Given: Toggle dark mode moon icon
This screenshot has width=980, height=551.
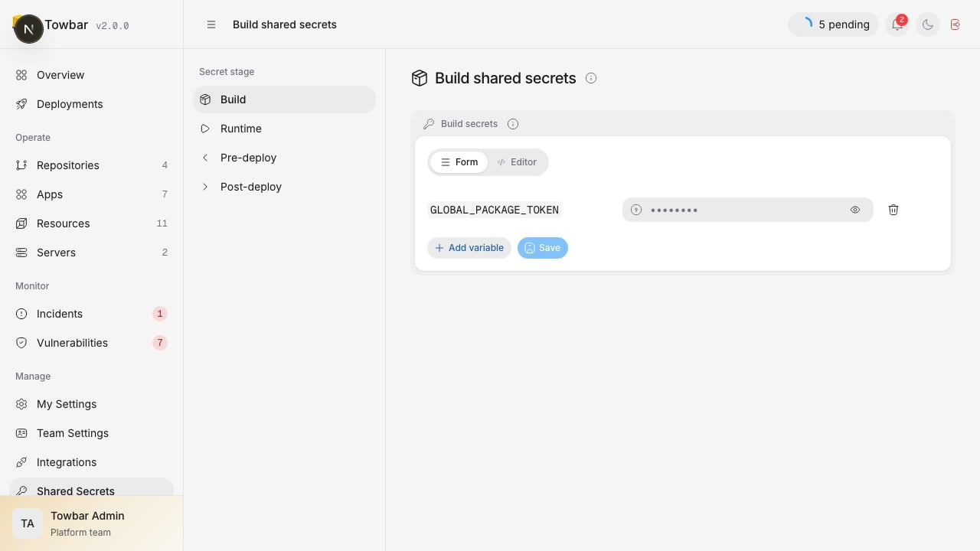Looking at the screenshot, I should pyautogui.click(x=928, y=24).
